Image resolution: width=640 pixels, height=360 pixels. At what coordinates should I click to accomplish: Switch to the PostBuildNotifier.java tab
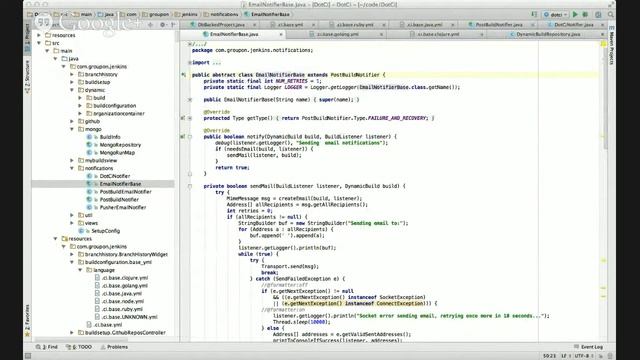coord(498,25)
